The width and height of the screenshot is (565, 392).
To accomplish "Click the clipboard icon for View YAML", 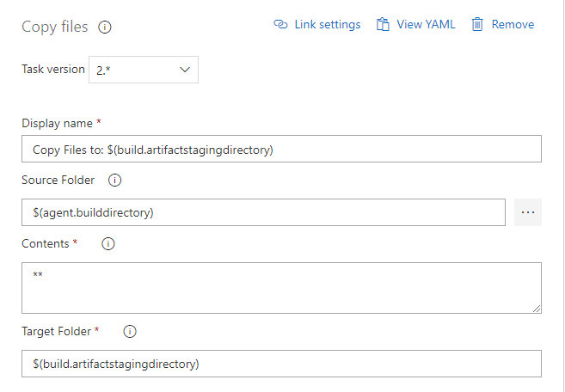I will [x=384, y=25].
